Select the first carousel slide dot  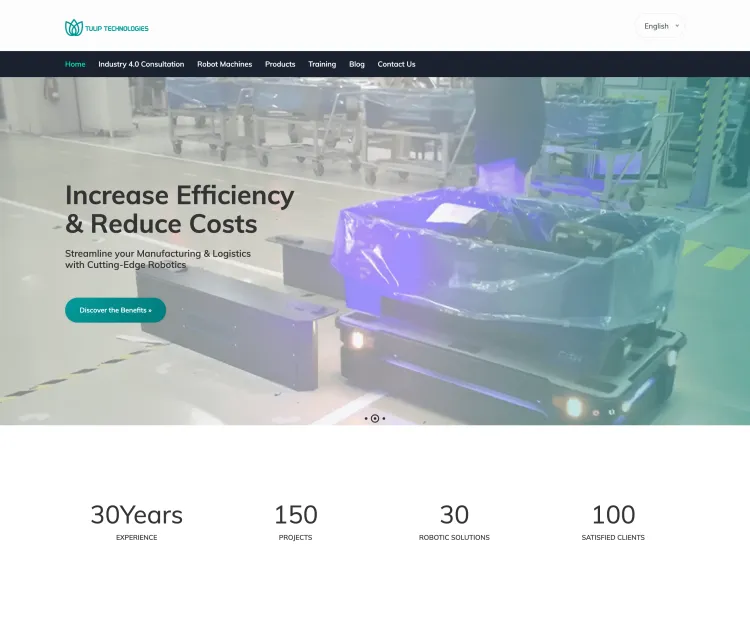[x=366, y=418]
